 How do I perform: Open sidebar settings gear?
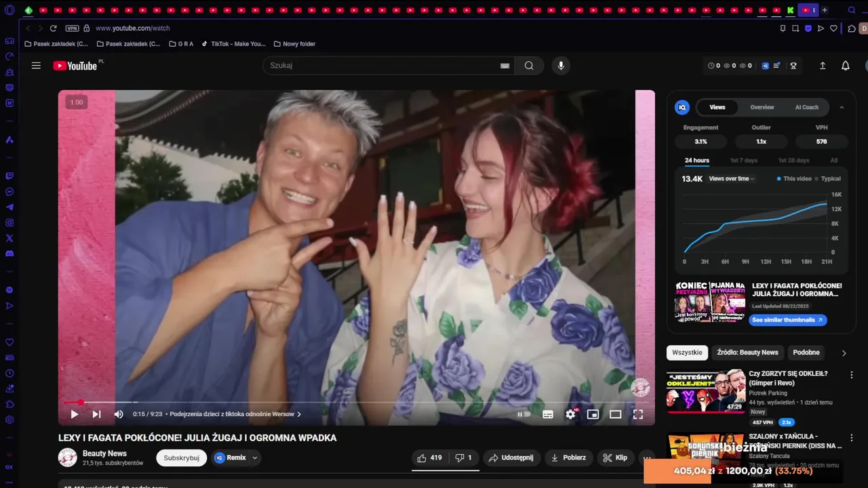(9, 420)
